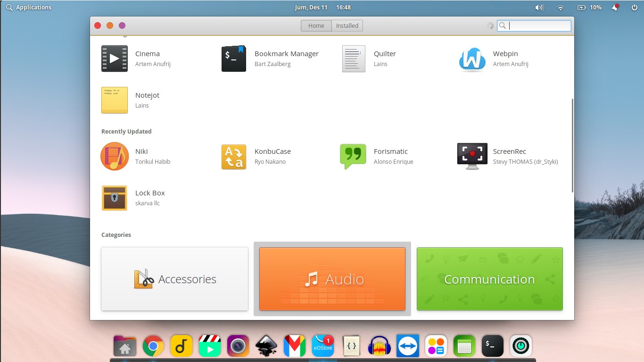644x362 pixels.
Task: Select the Notejot app title
Action: [148, 95]
